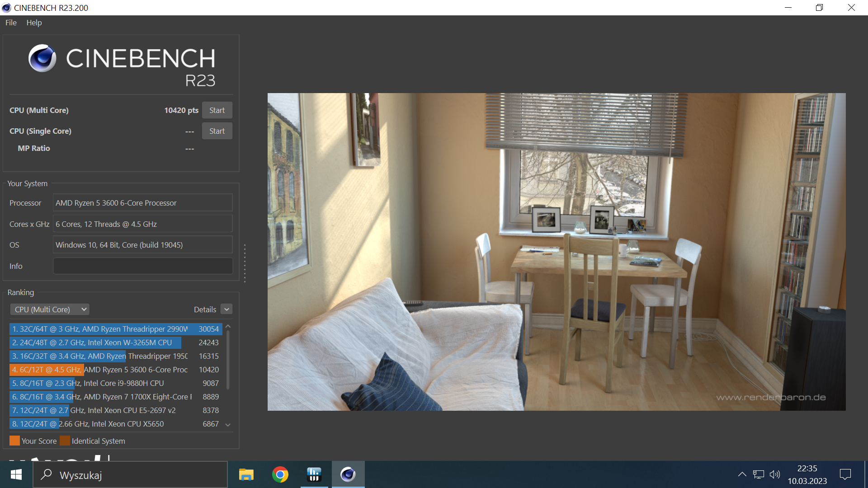Screen dimensions: 868x488
Task: Launch Google Chrome from taskbar
Action: coord(280,474)
